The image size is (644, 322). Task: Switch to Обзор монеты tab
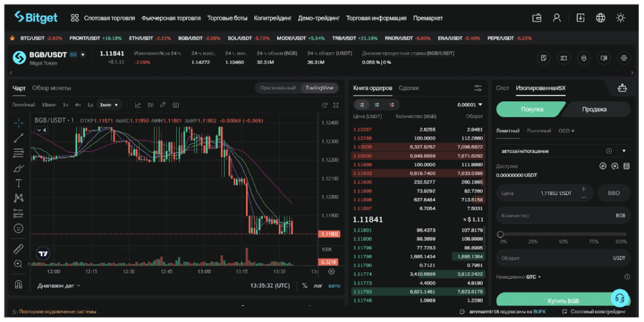52,88
